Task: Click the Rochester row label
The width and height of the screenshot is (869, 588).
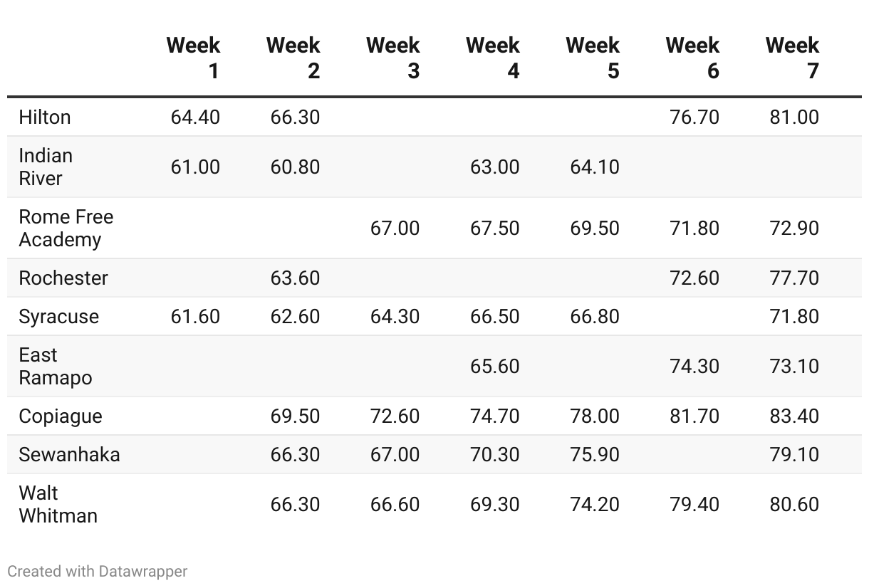Action: (63, 278)
